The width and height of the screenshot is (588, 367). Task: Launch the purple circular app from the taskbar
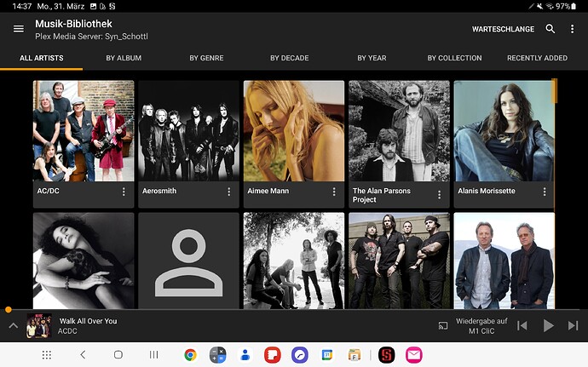point(300,354)
